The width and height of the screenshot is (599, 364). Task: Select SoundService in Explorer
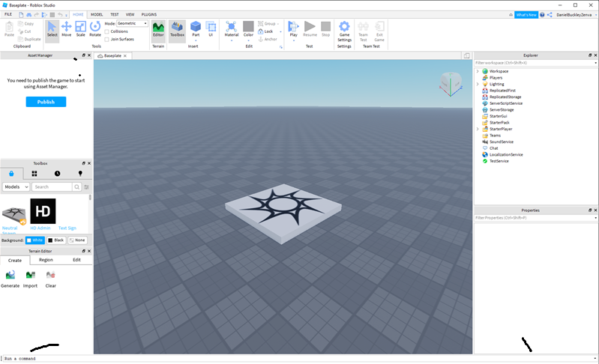[502, 142]
